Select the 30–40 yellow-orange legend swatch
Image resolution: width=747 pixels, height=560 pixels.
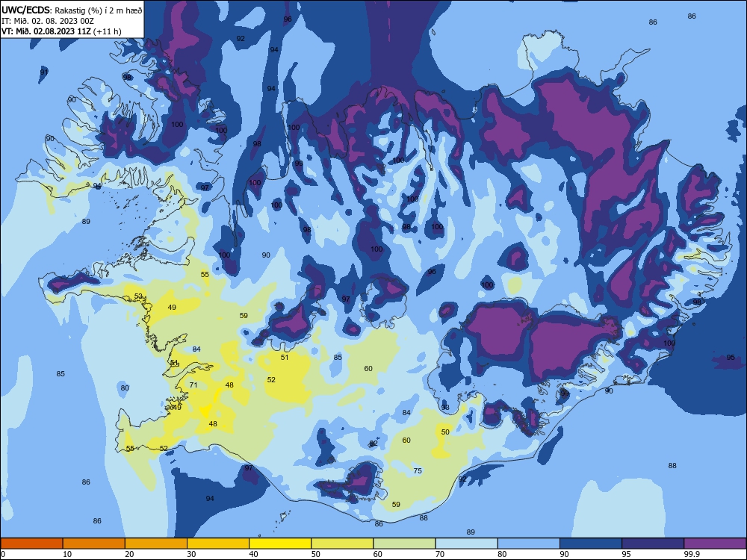(218, 544)
